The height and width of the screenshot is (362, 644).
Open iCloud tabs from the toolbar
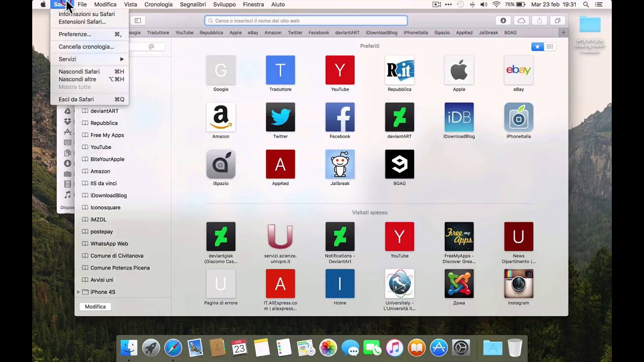[x=522, y=21]
